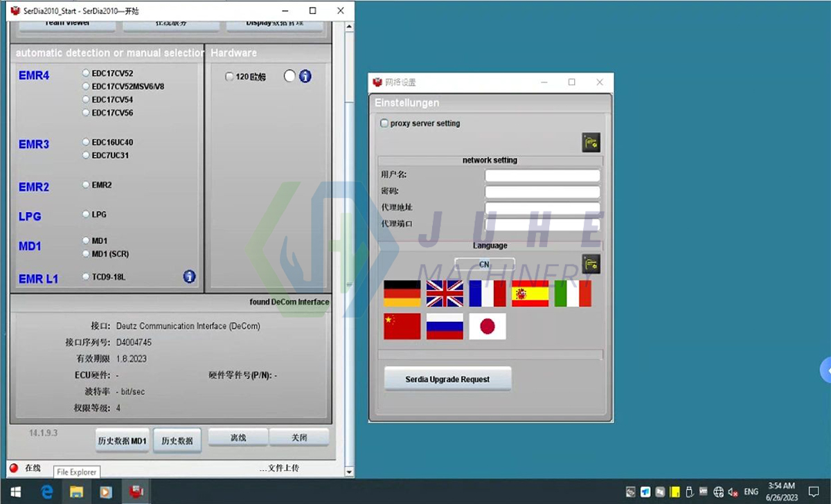Screen dimensions: 831x504
Task: Open the info icon in the Hardware section
Action: click(305, 76)
